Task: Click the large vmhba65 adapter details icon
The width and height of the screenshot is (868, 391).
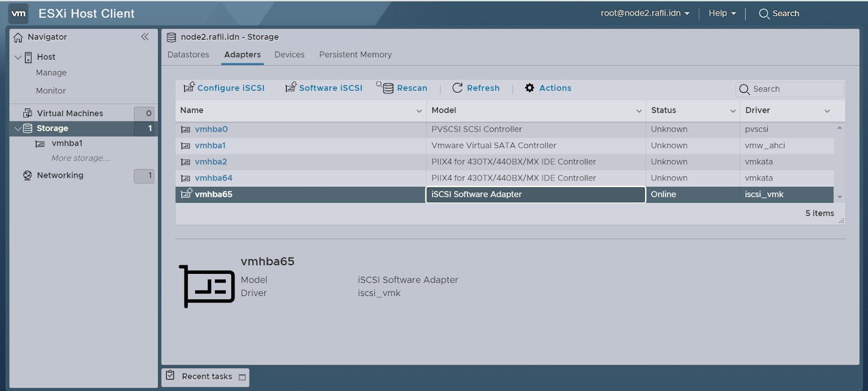Action: point(207,286)
